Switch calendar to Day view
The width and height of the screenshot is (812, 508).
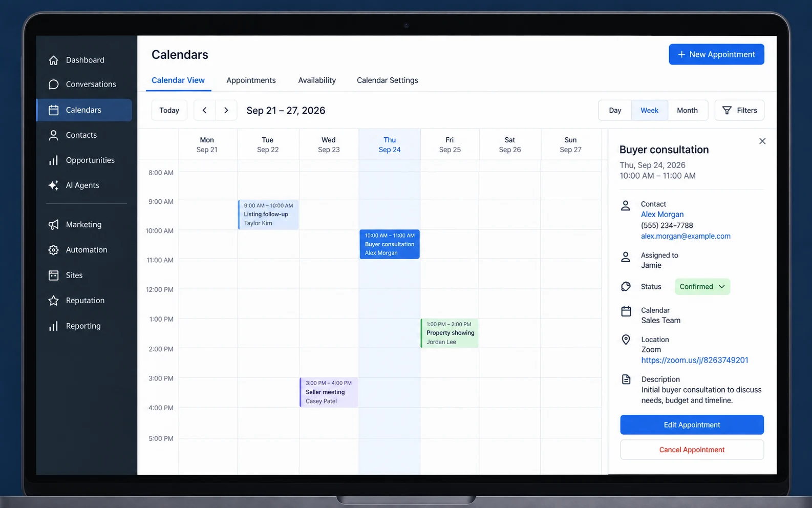pos(615,110)
